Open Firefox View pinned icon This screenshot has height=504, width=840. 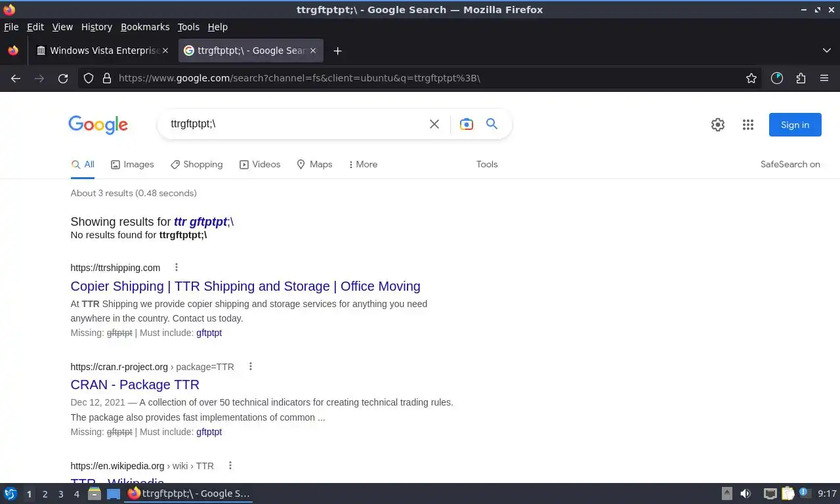click(13, 51)
